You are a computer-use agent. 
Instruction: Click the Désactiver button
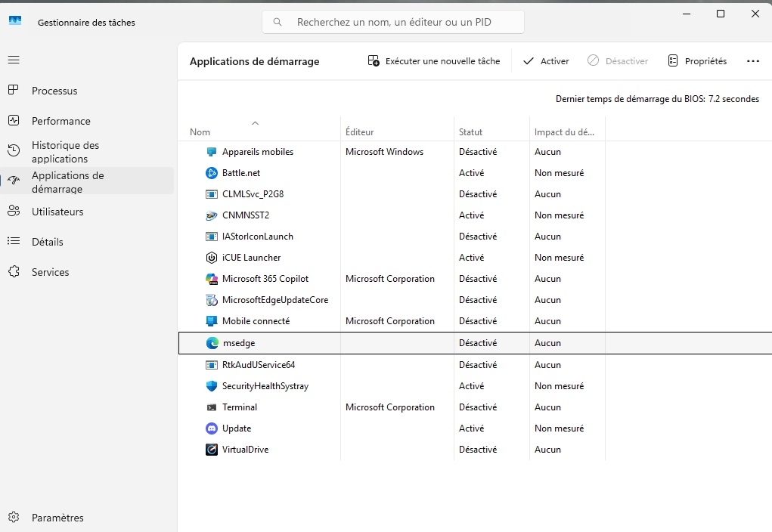tap(618, 61)
